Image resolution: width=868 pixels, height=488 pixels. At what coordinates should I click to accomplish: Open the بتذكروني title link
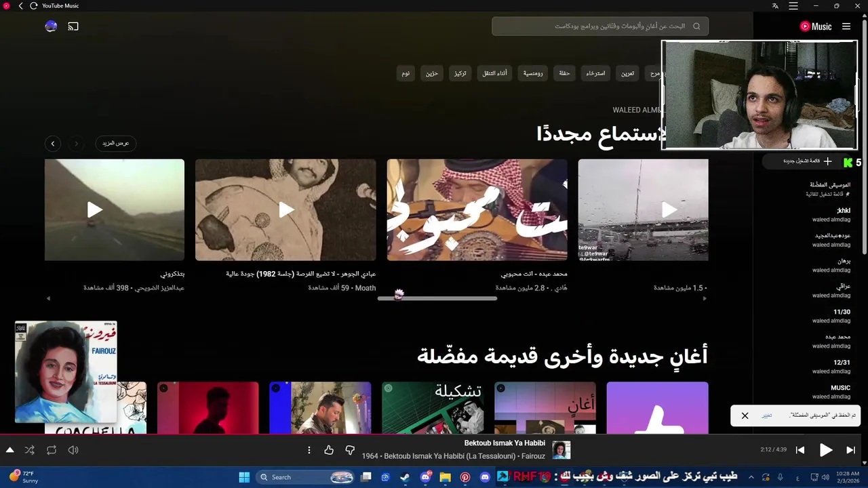tap(172, 274)
